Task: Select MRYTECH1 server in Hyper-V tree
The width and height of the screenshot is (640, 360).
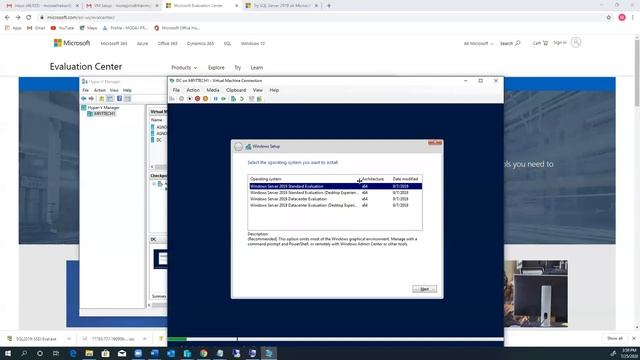Action: coord(102,113)
